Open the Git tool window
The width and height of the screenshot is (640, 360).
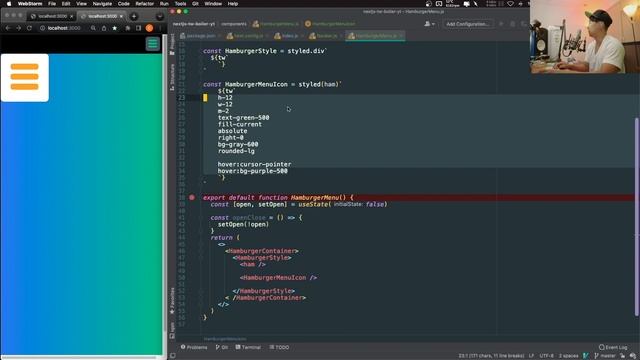[x=222, y=347]
